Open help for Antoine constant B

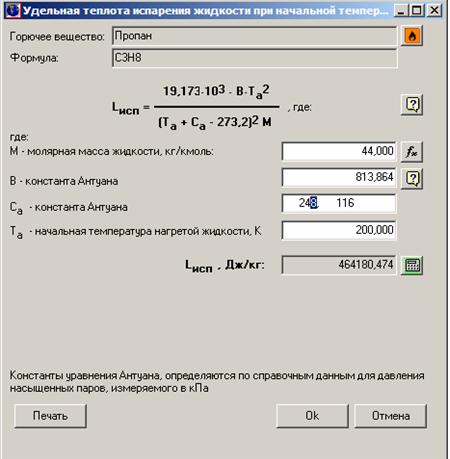412,179
